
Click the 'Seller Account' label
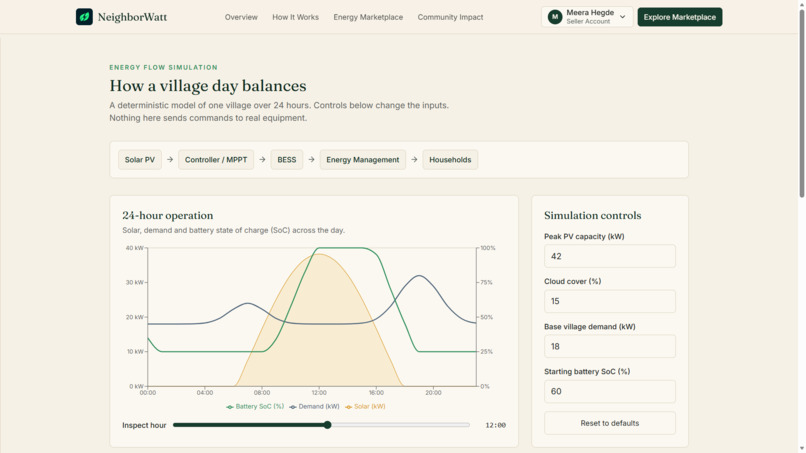[x=588, y=22]
